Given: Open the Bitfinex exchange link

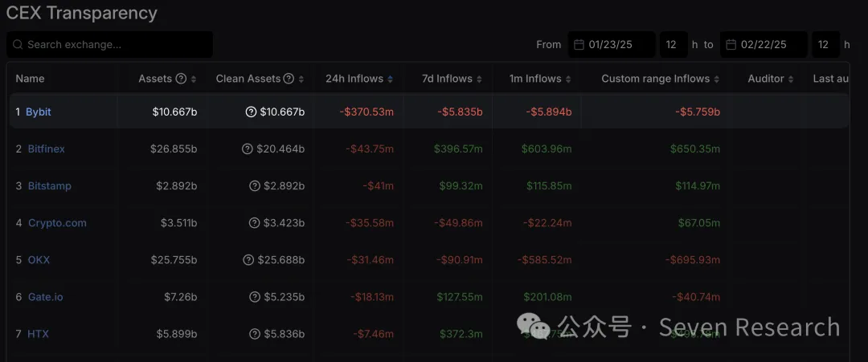Looking at the screenshot, I should (46, 149).
